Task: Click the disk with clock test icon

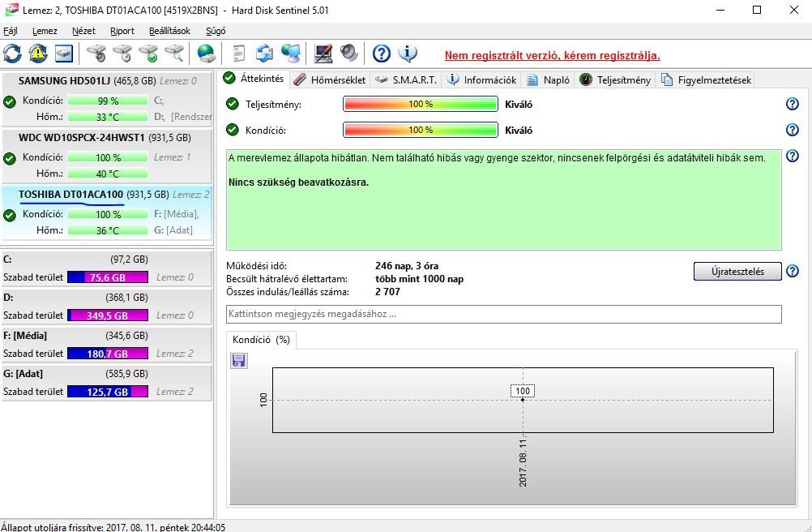Action: [122, 54]
